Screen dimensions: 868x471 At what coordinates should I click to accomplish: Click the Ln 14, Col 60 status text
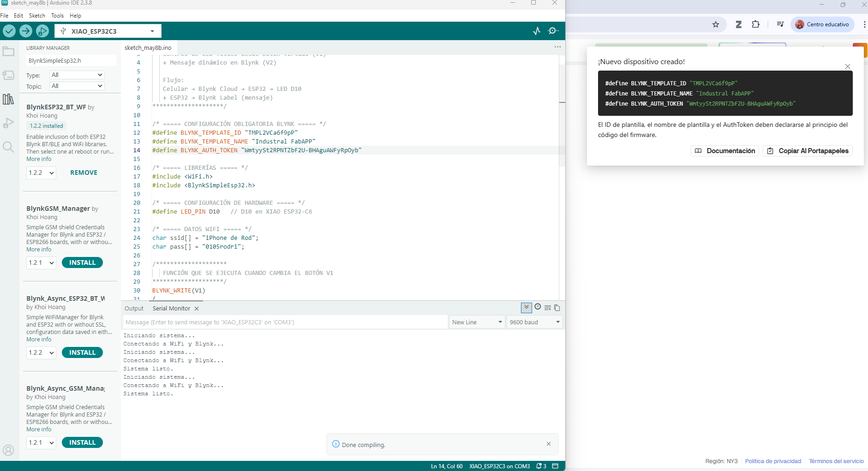click(x=447, y=466)
